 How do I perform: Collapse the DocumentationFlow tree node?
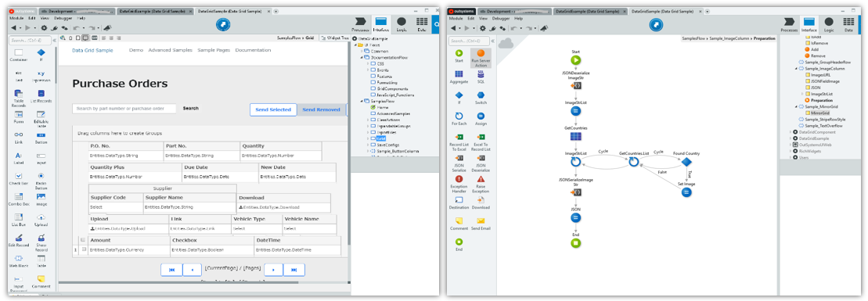click(362, 58)
